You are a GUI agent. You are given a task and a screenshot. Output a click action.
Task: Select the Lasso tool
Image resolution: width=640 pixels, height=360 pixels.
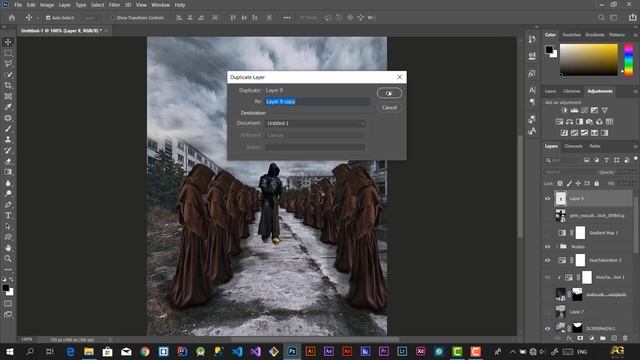click(x=8, y=64)
